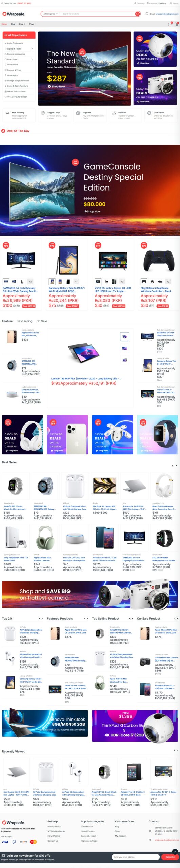Select the gamepad thumbnail under PlayStation DualSense

coord(144,281)
